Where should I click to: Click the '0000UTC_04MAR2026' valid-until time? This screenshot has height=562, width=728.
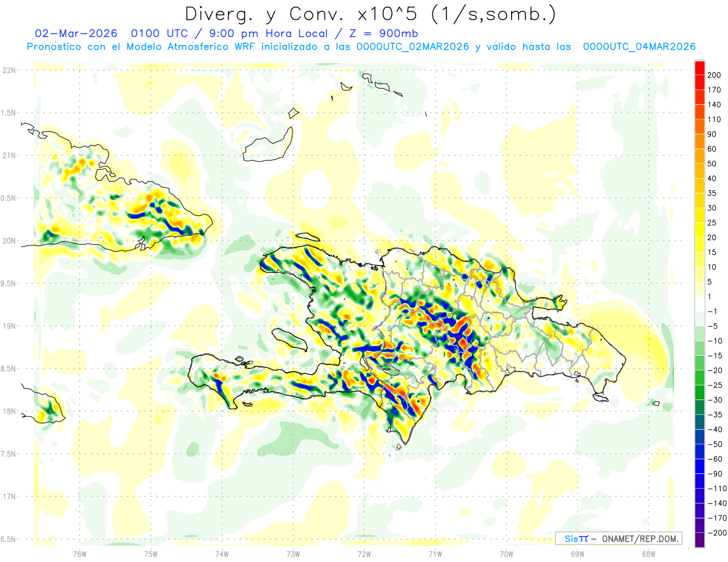(639, 47)
